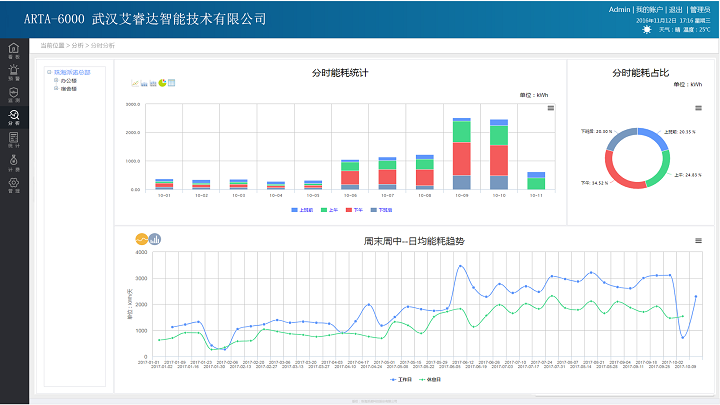Screen dimensions: 720x405
Task: Switch top chart to line chart view
Action: pyautogui.click(x=135, y=83)
